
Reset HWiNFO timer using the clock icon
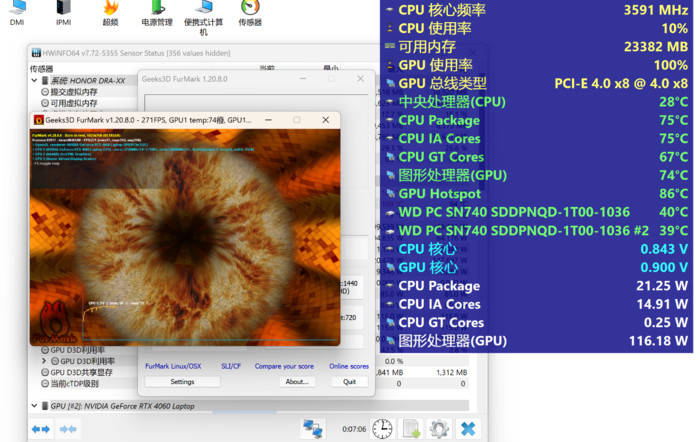click(x=383, y=429)
